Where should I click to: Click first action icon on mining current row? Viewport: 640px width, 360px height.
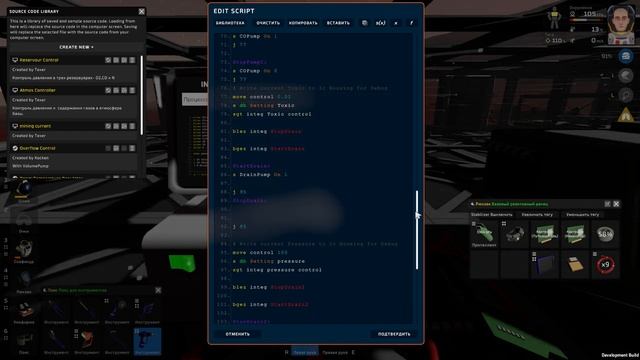pyautogui.click(x=108, y=126)
